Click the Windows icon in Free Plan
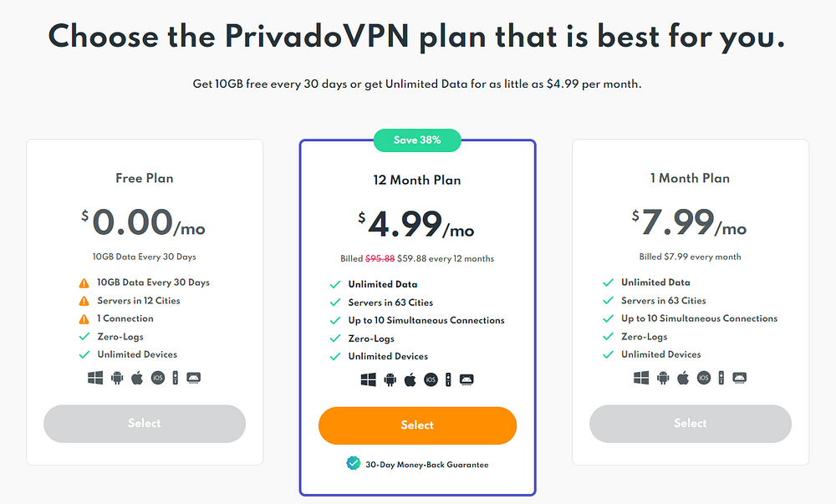This screenshot has height=504, width=836. pyautogui.click(x=95, y=378)
